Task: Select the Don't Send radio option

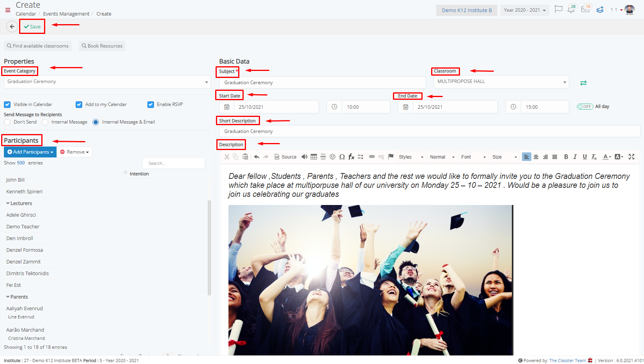Action: coord(7,122)
